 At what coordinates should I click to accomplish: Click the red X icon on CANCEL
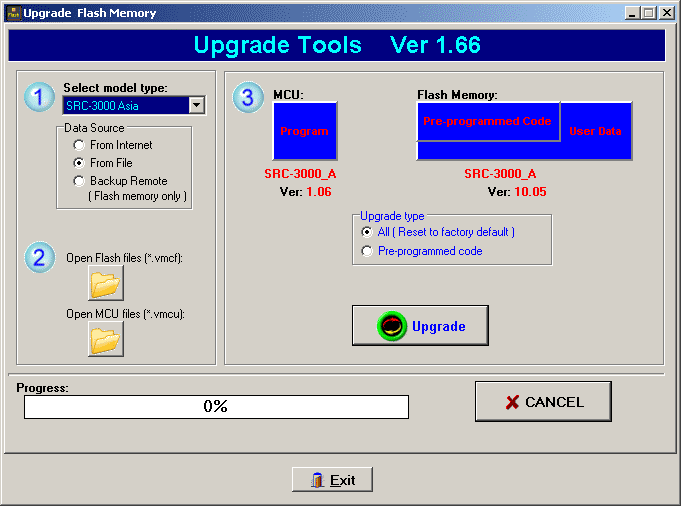[512, 402]
